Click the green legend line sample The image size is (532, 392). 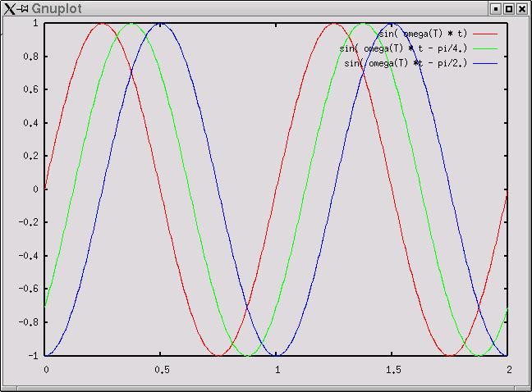484,48
